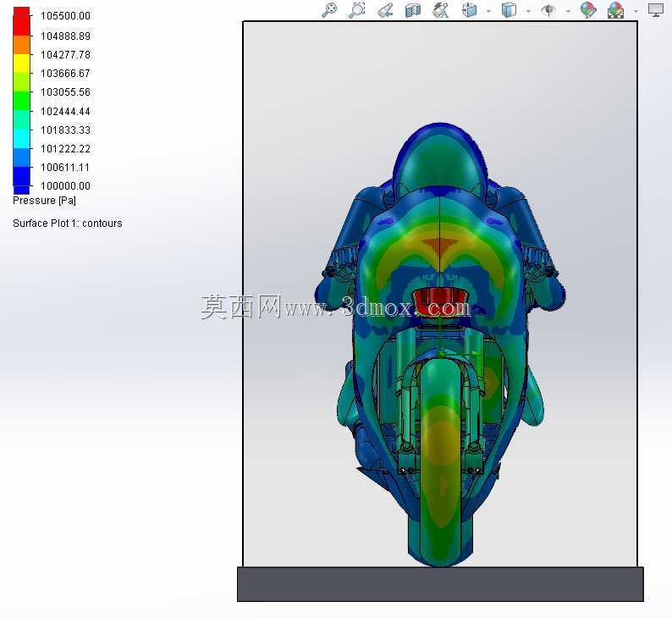Click the Edit Appearance icon
Image resolution: width=672 pixels, height=618 pixels.
click(x=588, y=10)
